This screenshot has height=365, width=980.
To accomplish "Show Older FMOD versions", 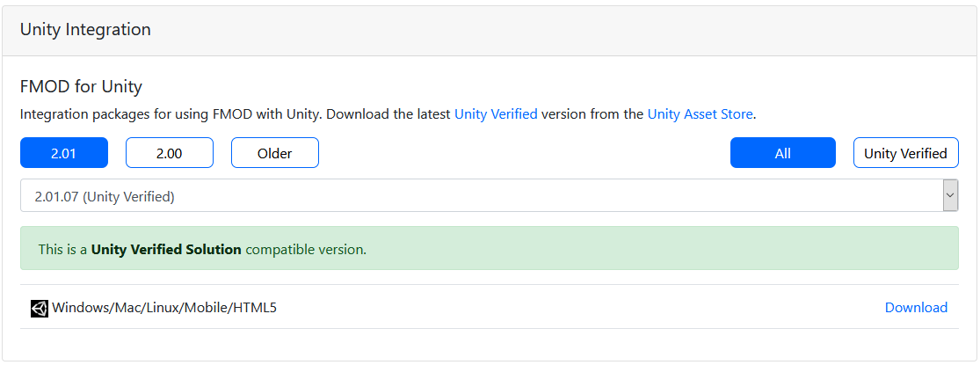I will [x=275, y=153].
